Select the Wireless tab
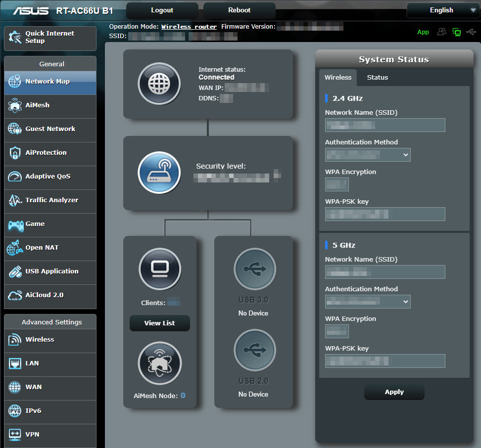This screenshot has height=448, width=481. click(338, 78)
